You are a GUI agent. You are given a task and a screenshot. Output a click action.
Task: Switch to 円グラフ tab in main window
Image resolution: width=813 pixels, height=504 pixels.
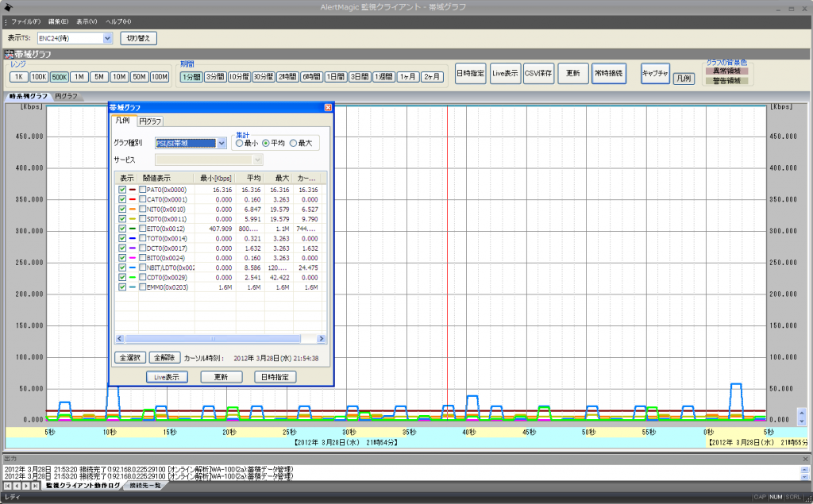(x=67, y=97)
